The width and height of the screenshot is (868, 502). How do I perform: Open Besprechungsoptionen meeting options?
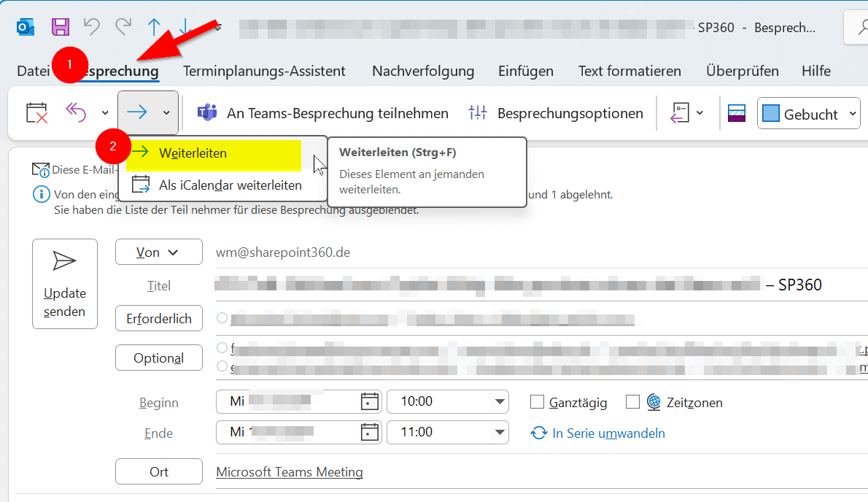pos(556,113)
